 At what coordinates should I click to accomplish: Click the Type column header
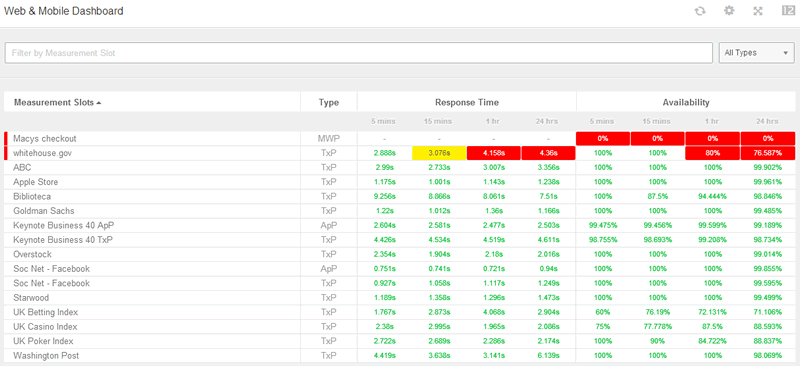pos(329,103)
